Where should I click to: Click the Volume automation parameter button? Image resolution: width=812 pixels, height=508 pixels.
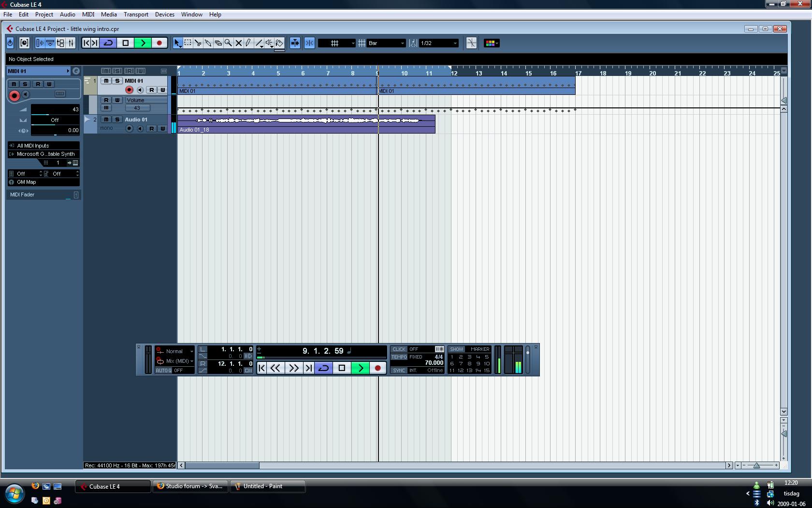tap(146, 100)
